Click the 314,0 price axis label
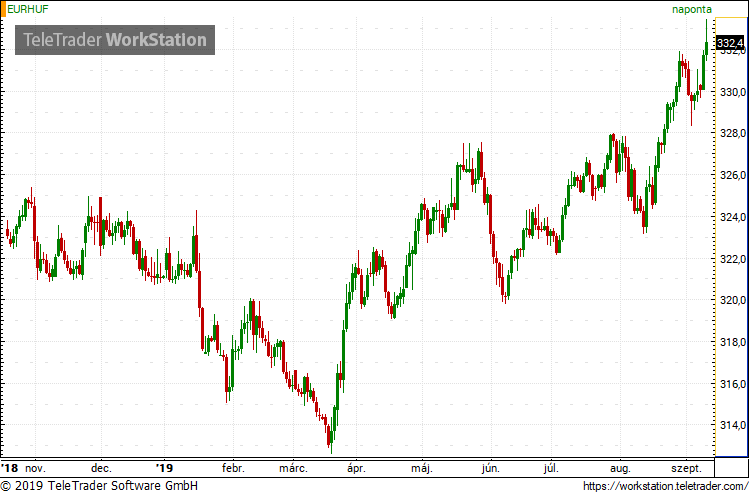The width and height of the screenshot is (749, 494). [733, 425]
